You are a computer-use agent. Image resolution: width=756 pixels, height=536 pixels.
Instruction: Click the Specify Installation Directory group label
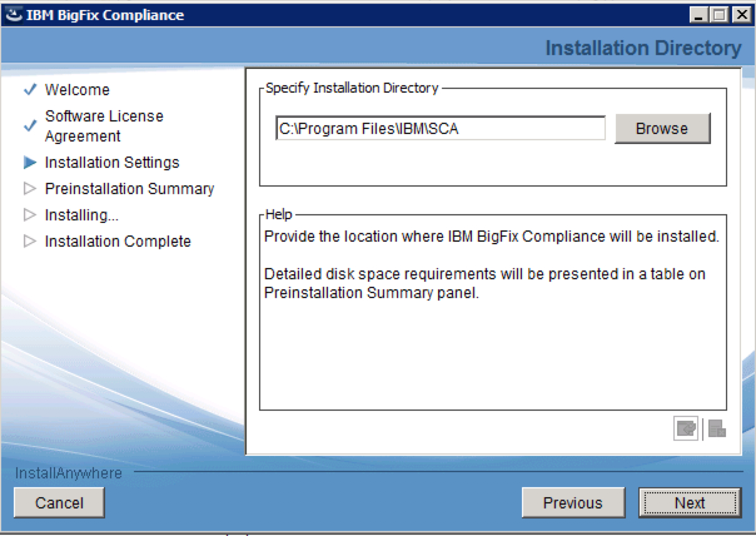352,88
